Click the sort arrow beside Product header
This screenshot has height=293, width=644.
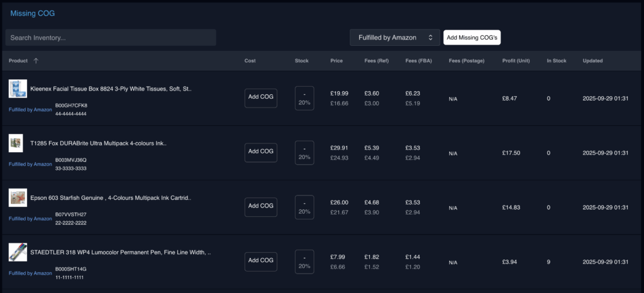click(x=36, y=61)
